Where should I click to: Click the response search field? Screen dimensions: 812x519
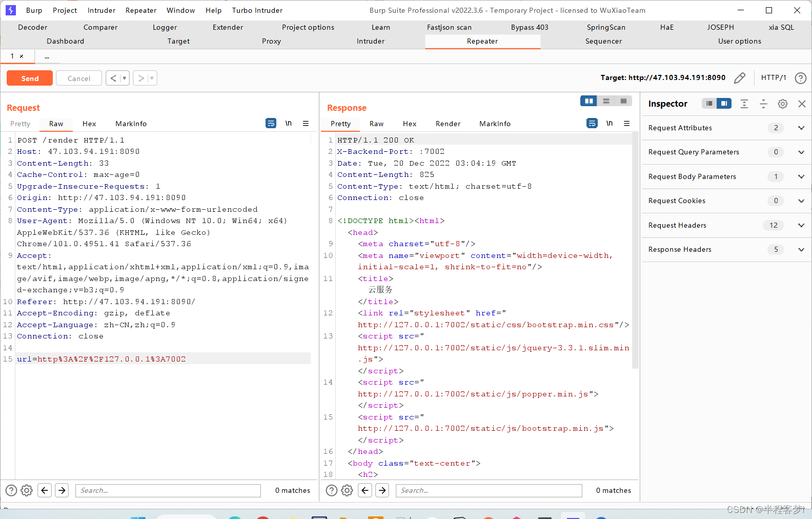(489, 490)
